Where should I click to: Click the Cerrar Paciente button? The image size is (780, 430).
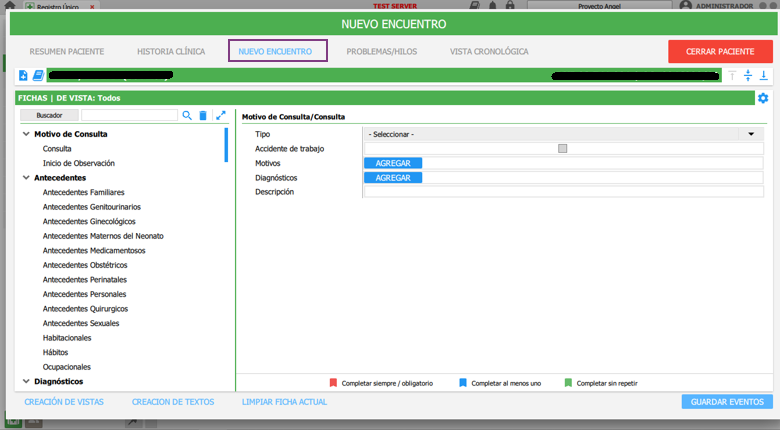point(720,51)
